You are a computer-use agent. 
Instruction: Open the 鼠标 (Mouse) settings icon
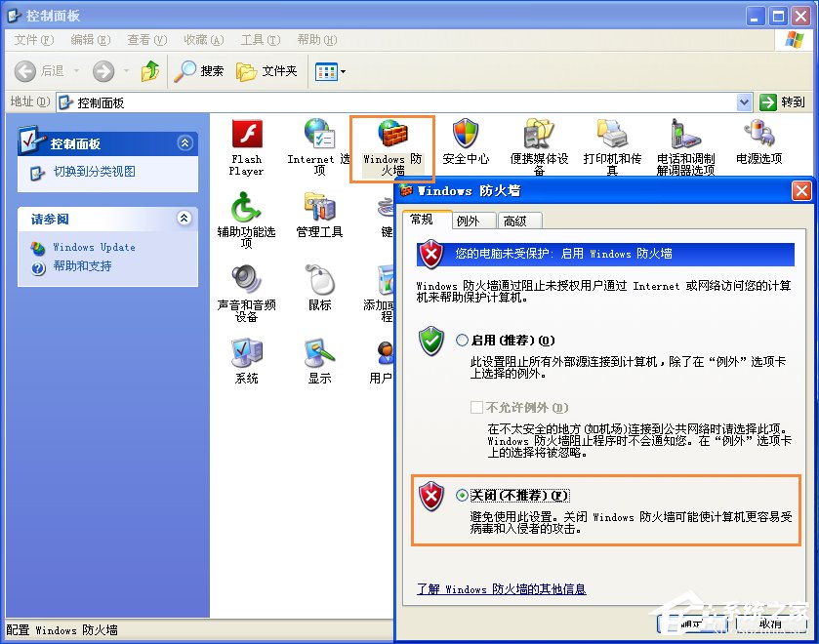(321, 288)
